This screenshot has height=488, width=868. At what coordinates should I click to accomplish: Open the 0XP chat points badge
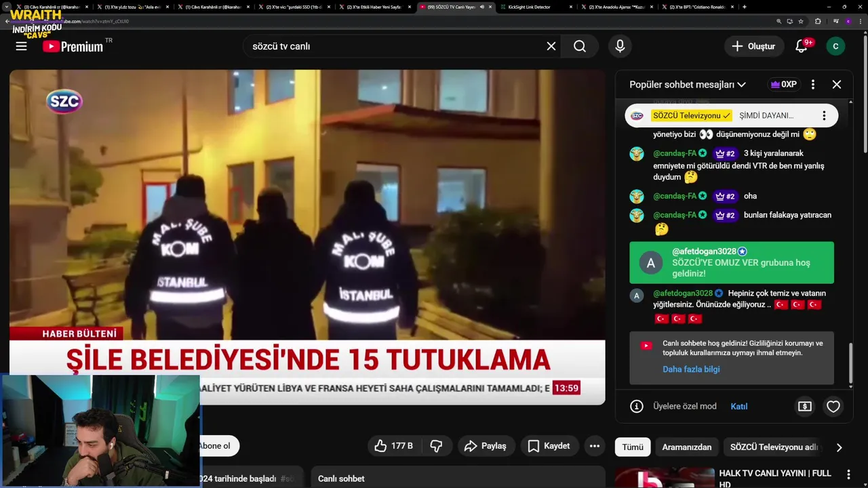click(783, 85)
